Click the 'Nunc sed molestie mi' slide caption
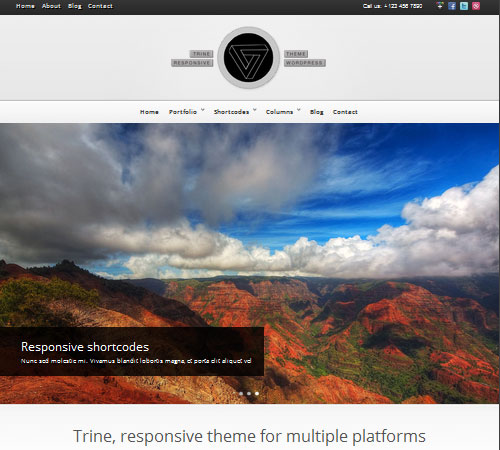 point(136,361)
